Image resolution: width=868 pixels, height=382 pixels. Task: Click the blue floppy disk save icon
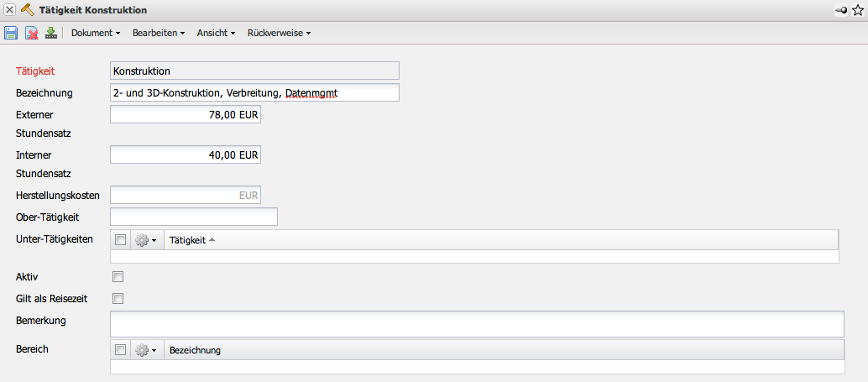coord(11,34)
